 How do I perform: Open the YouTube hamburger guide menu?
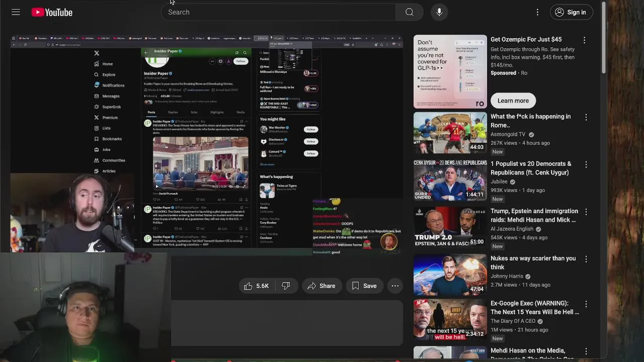[x=16, y=12]
